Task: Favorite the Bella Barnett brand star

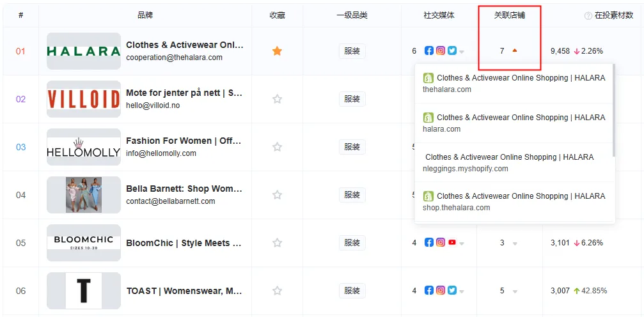Action: (277, 195)
